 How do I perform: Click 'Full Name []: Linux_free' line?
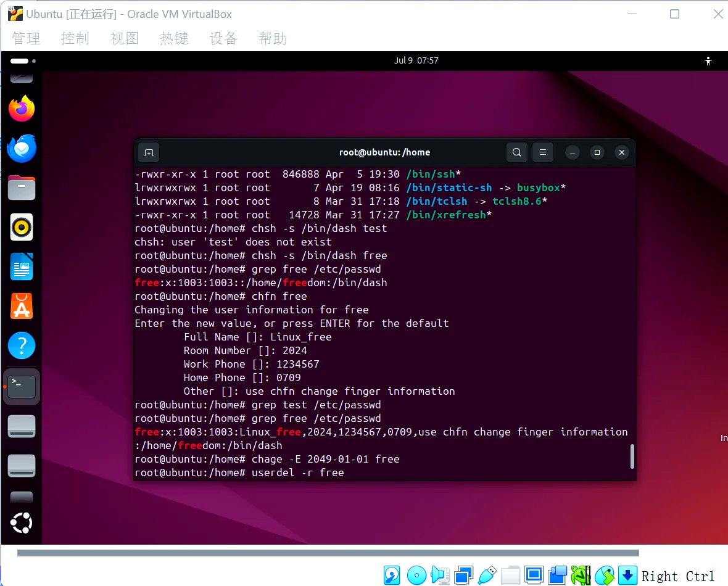coord(258,337)
